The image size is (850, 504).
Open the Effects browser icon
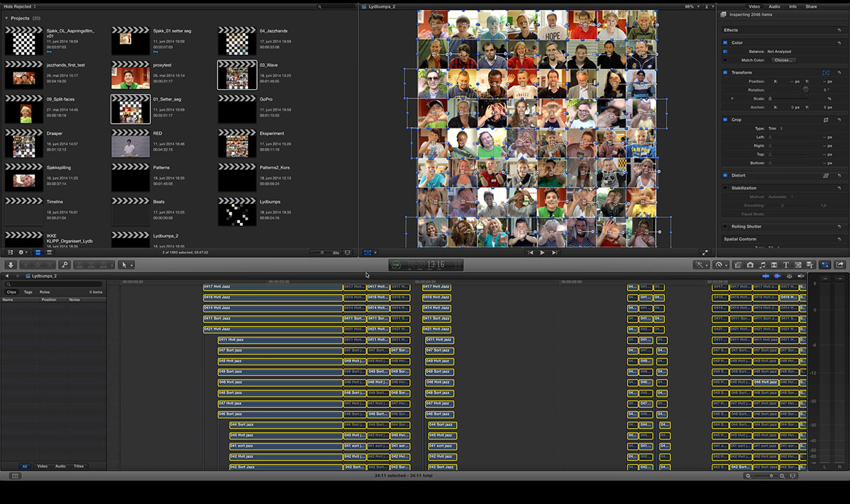738,265
